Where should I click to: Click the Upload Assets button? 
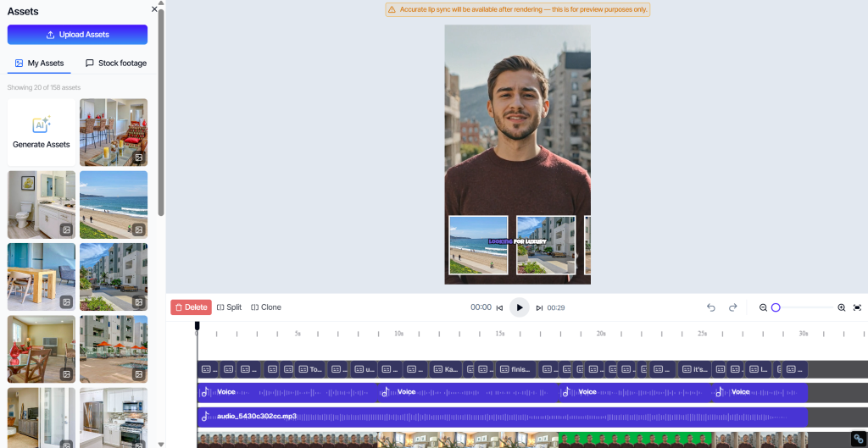click(x=77, y=34)
